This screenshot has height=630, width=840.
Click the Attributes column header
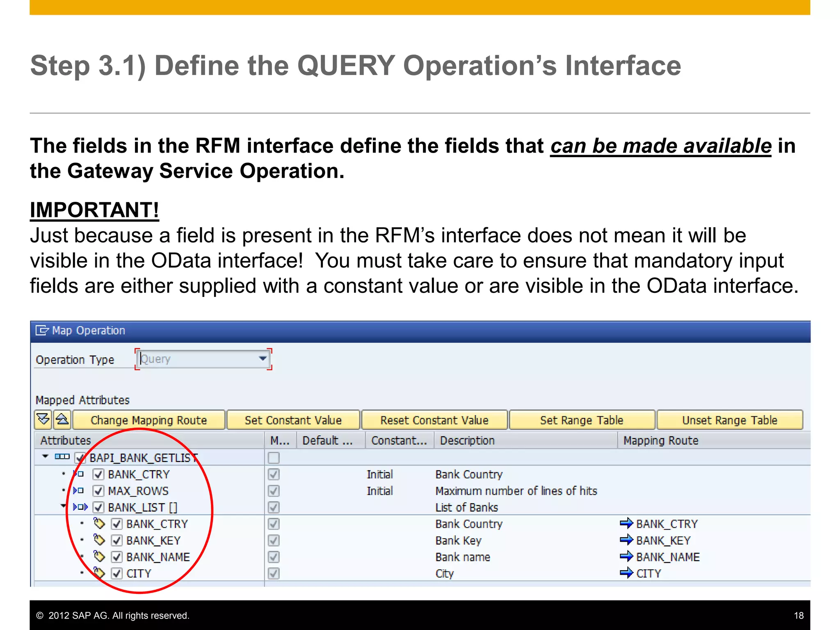(149, 440)
